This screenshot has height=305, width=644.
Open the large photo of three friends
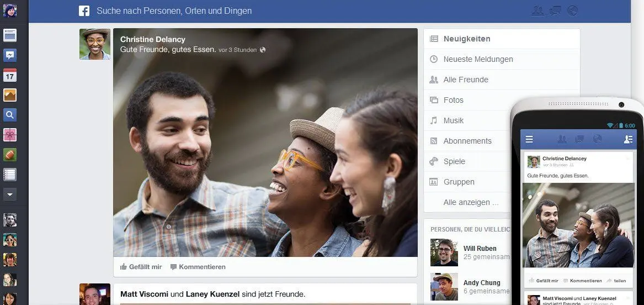(x=265, y=142)
